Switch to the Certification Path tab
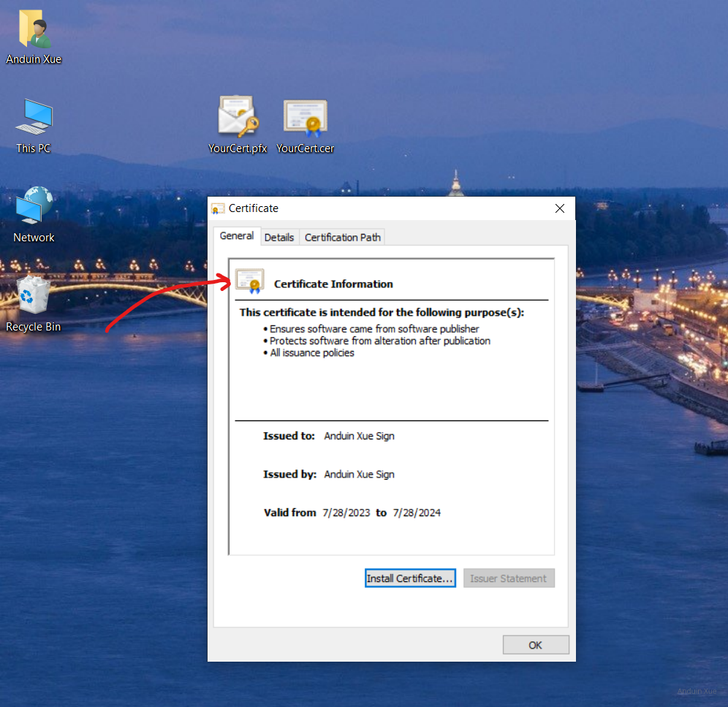The height and width of the screenshot is (707, 728). 342,237
